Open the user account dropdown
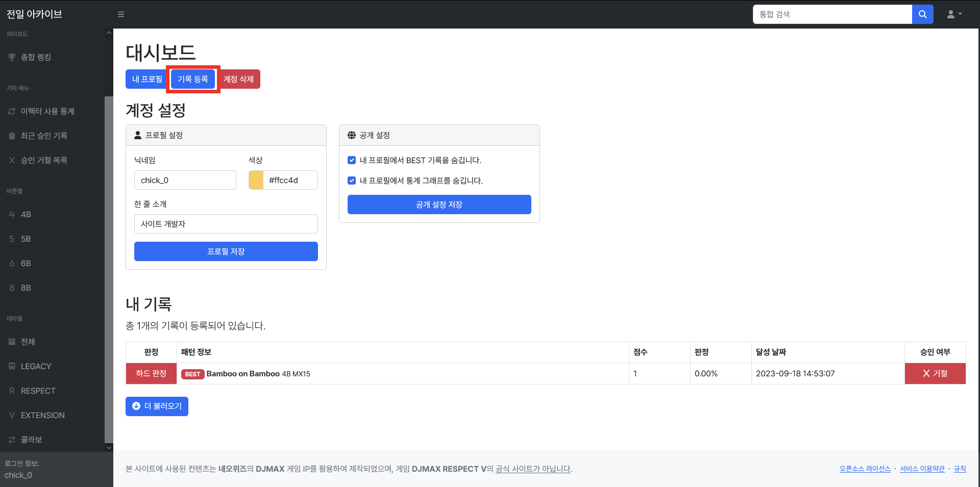The height and width of the screenshot is (487, 980). point(954,14)
